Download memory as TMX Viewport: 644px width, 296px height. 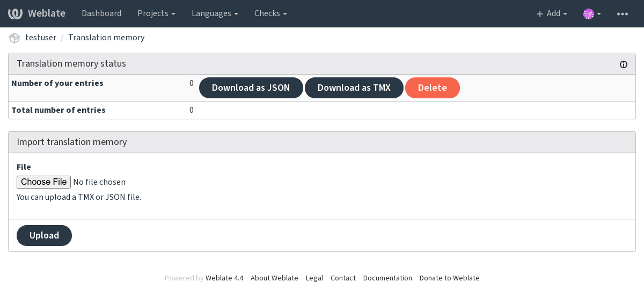click(x=354, y=88)
